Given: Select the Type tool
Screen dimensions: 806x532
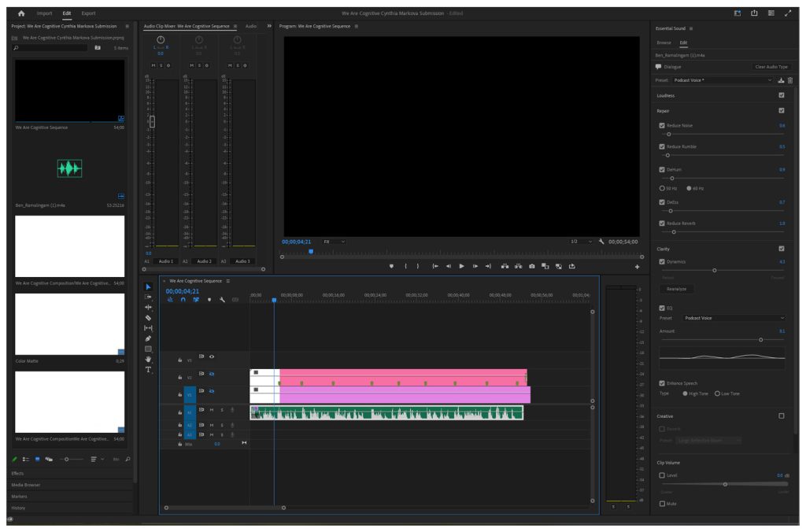Looking at the screenshot, I should pos(149,369).
